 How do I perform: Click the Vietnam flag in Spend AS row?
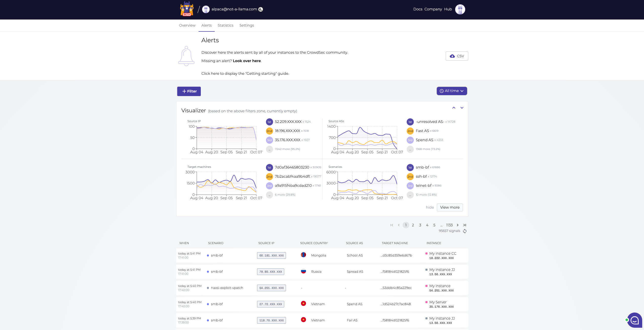tap(303, 303)
